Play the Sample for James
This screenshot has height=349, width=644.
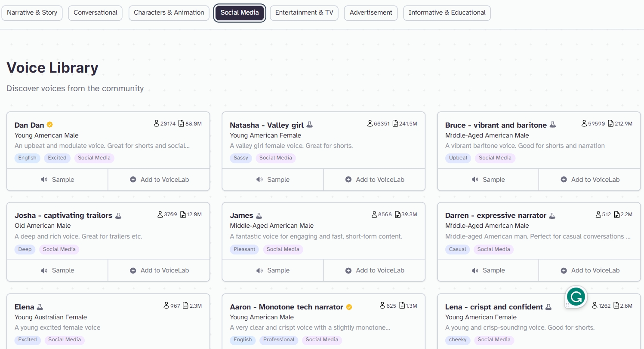pos(273,270)
